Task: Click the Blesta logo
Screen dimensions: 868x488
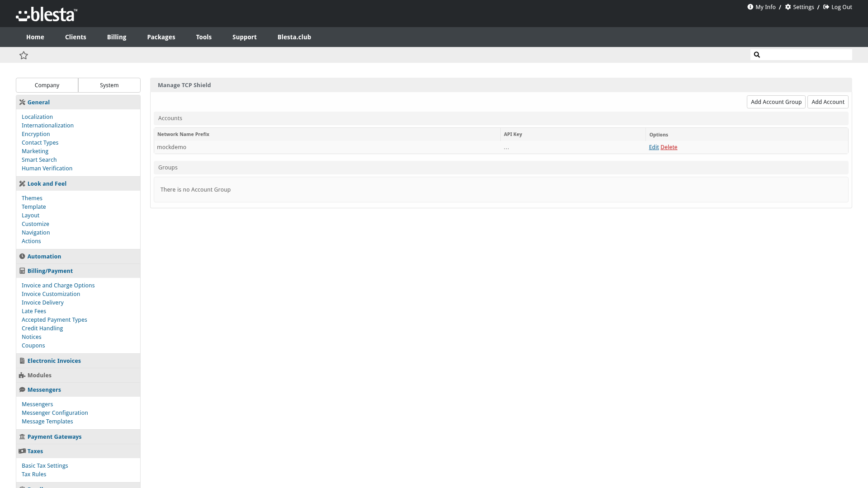Action: 47,14
